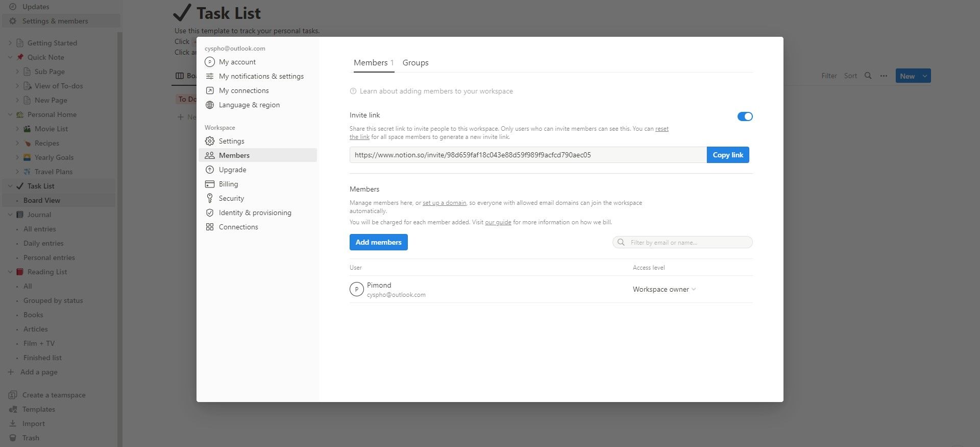
Task: Click the Copy link button
Action: click(x=728, y=155)
